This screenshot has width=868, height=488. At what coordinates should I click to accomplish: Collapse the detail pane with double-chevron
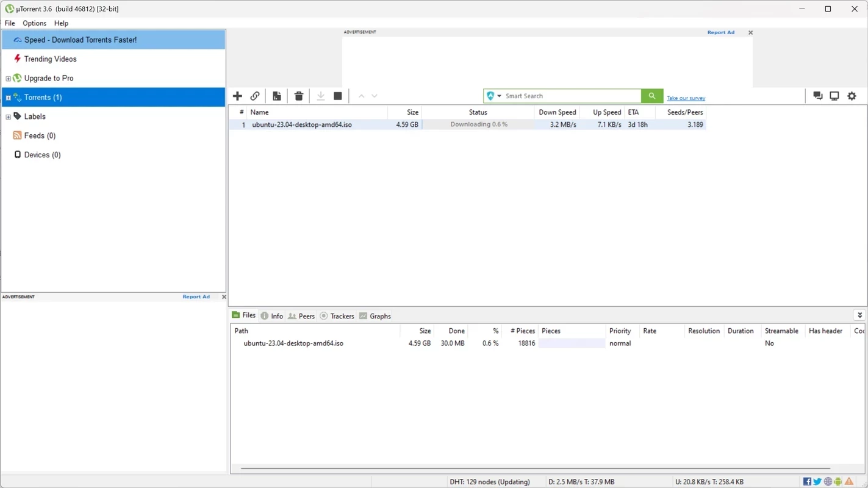click(x=859, y=315)
